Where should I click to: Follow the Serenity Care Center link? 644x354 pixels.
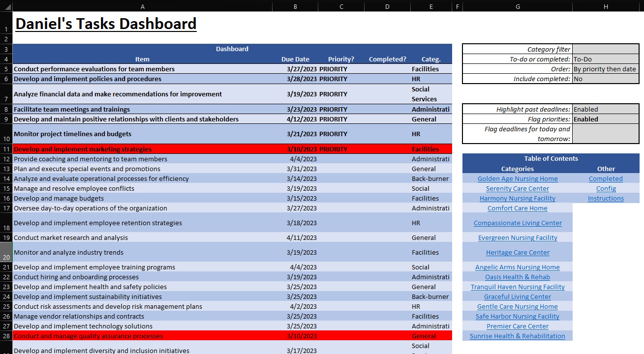click(517, 188)
